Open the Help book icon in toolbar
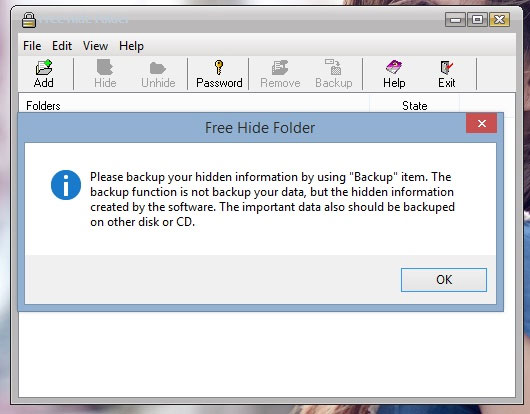This screenshot has width=530, height=414. click(394, 67)
